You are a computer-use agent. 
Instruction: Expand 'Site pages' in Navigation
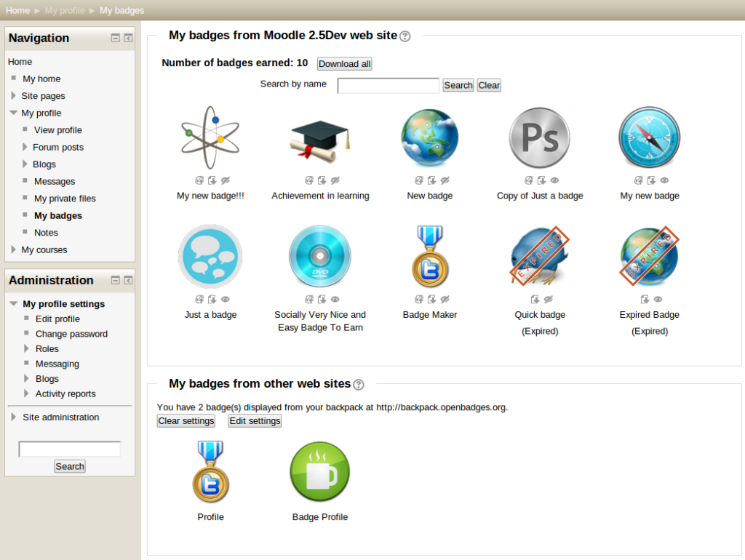click(13, 95)
